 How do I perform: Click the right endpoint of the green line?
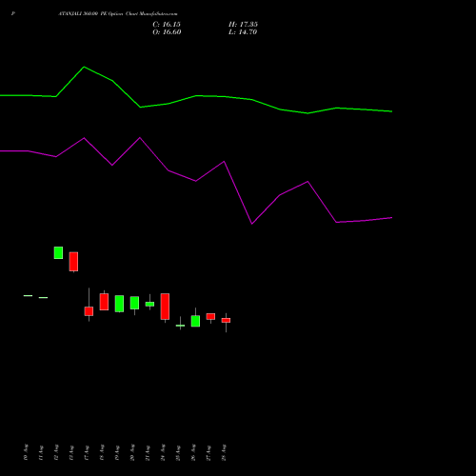pos(392,111)
